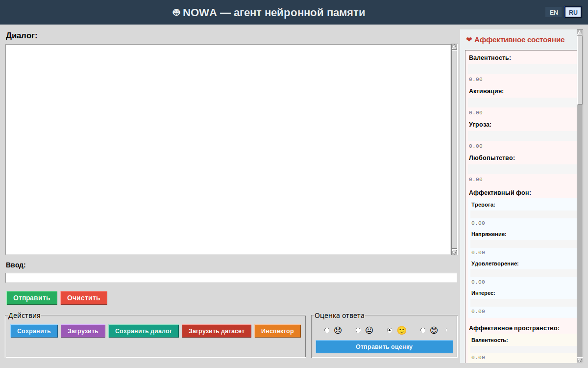Click the 0.00 value under Напряжение
The image size is (588, 368).
tap(478, 253)
